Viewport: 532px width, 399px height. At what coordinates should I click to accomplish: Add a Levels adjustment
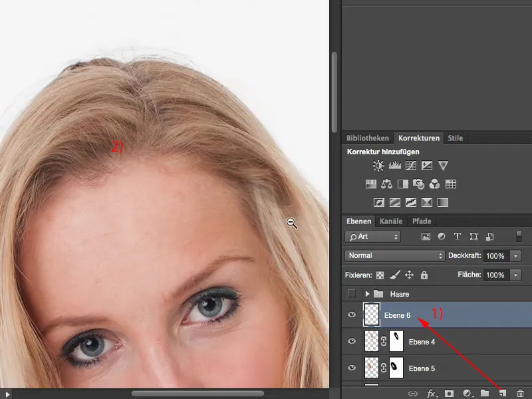[x=394, y=166]
